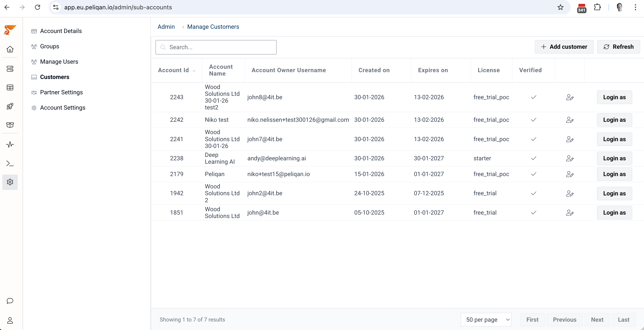Open the table grid icon in sidebar
Screen dimensions: 644x330
[x=10, y=88]
